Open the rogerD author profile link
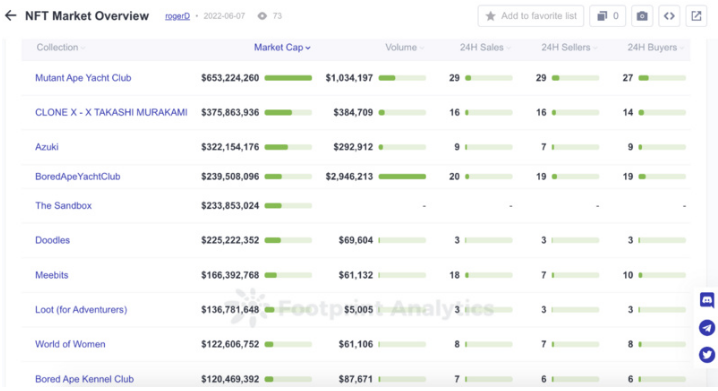The image size is (718, 391). (x=177, y=16)
